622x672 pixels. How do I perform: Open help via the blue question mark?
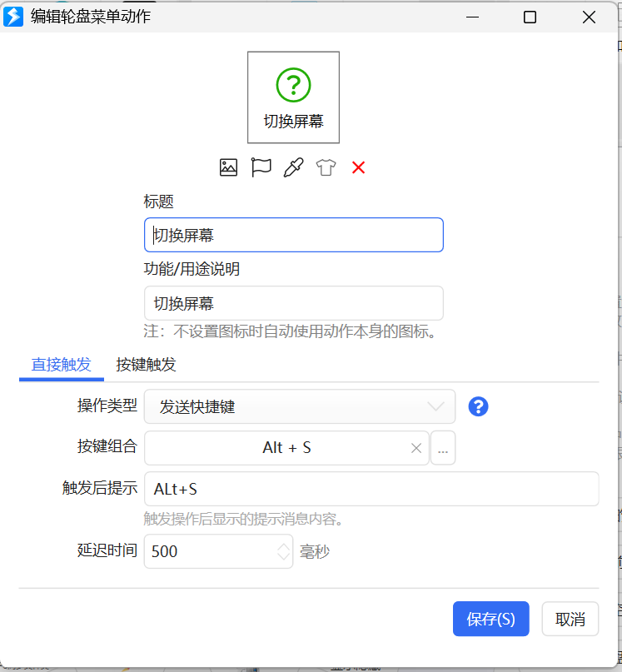478,406
